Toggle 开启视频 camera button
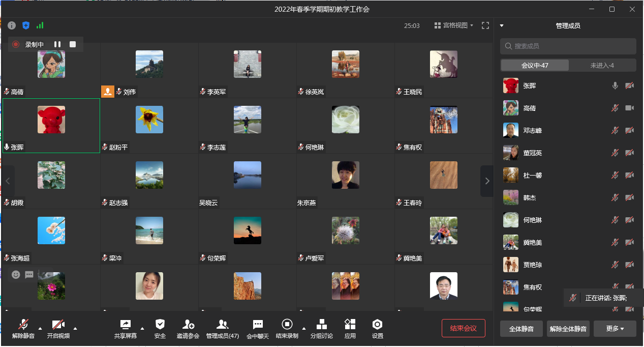Screen dimensions: 644x347 (58, 325)
